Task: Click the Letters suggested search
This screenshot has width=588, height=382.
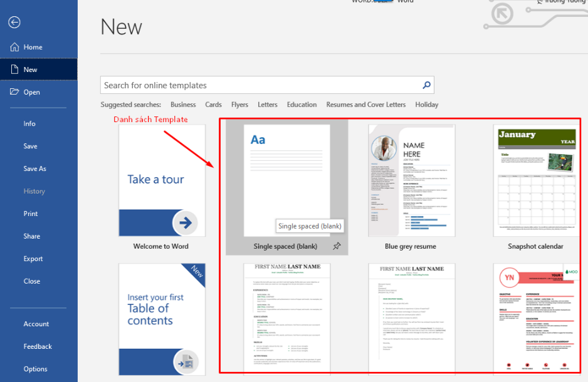Action: tap(268, 105)
